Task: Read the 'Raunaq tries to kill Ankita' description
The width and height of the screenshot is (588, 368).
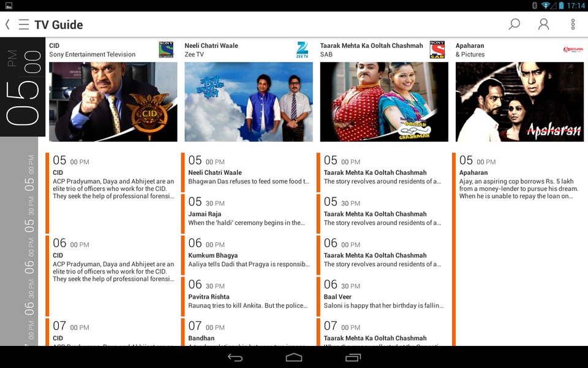Action: pos(248,305)
